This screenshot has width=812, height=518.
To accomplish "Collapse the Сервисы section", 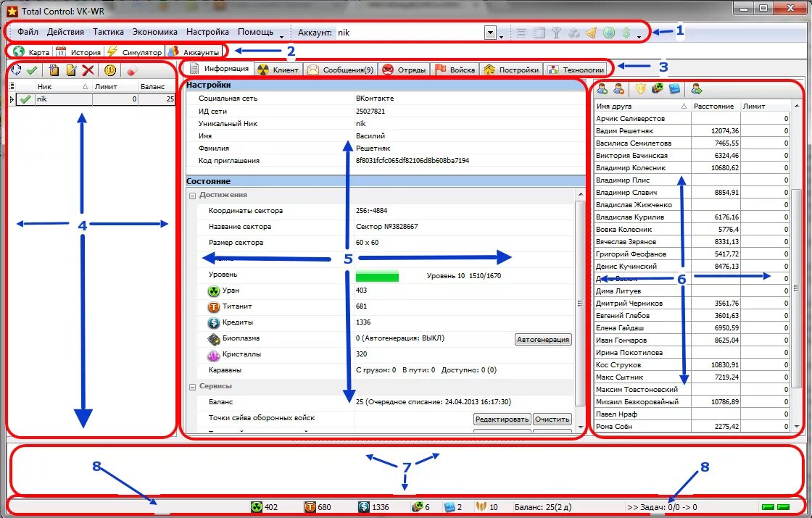I will point(191,386).
